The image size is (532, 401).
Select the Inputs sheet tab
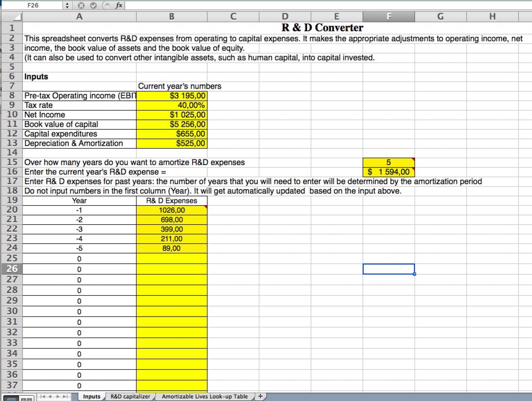click(91, 396)
